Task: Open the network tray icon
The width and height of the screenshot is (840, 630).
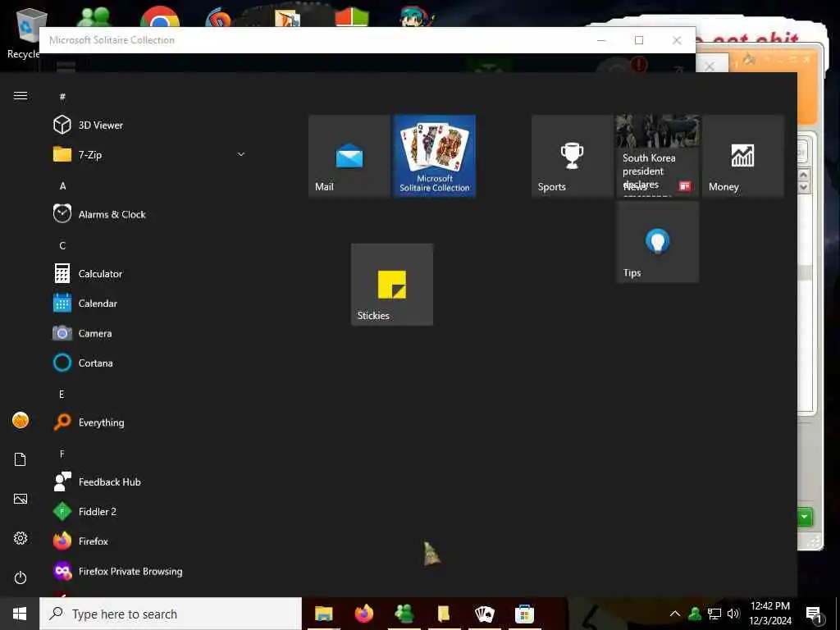Action: [714, 614]
